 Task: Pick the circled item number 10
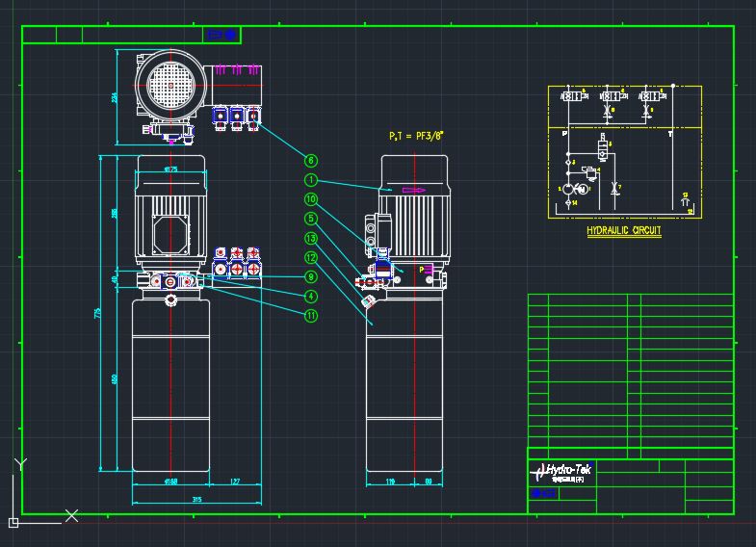(311, 199)
